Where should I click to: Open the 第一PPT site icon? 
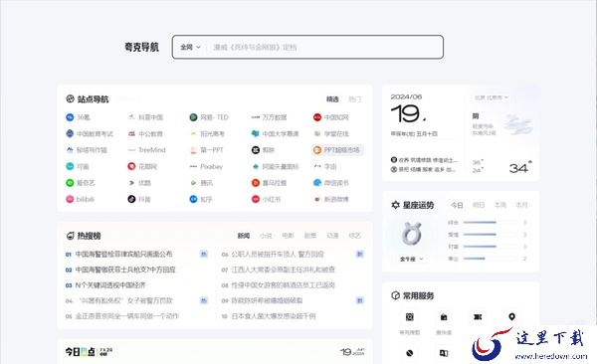193,150
